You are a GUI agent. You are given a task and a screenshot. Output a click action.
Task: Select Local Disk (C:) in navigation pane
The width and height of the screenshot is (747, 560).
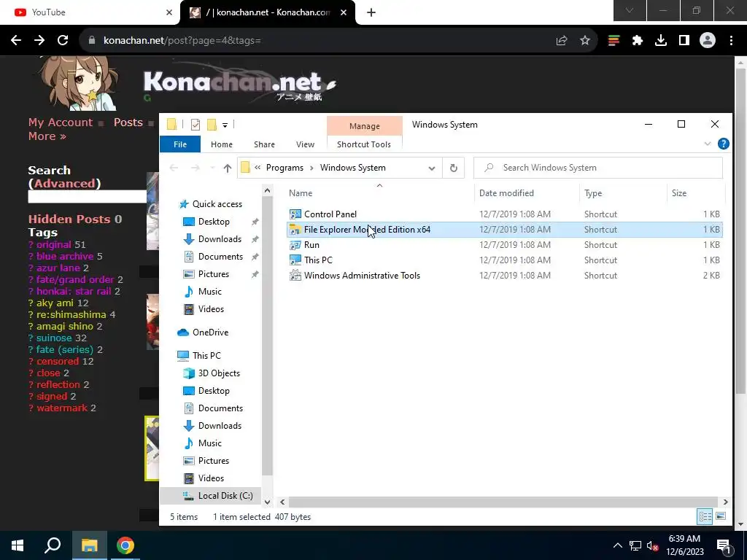(225, 496)
